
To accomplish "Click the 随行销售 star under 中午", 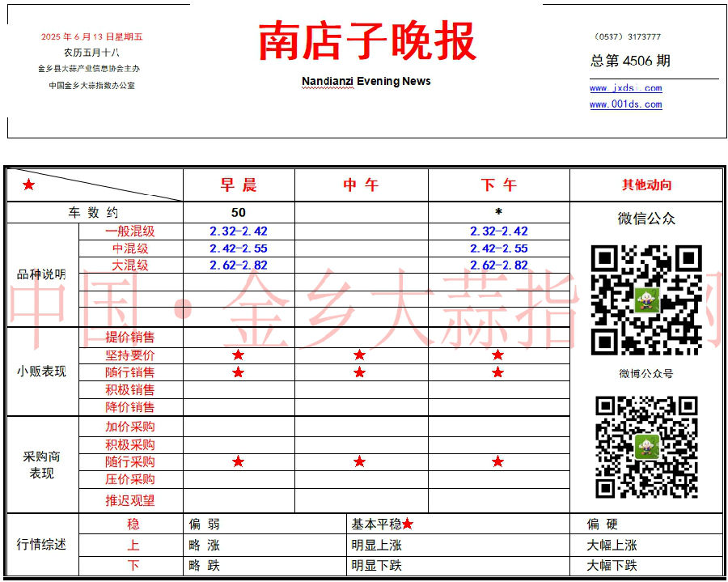I will [x=359, y=372].
